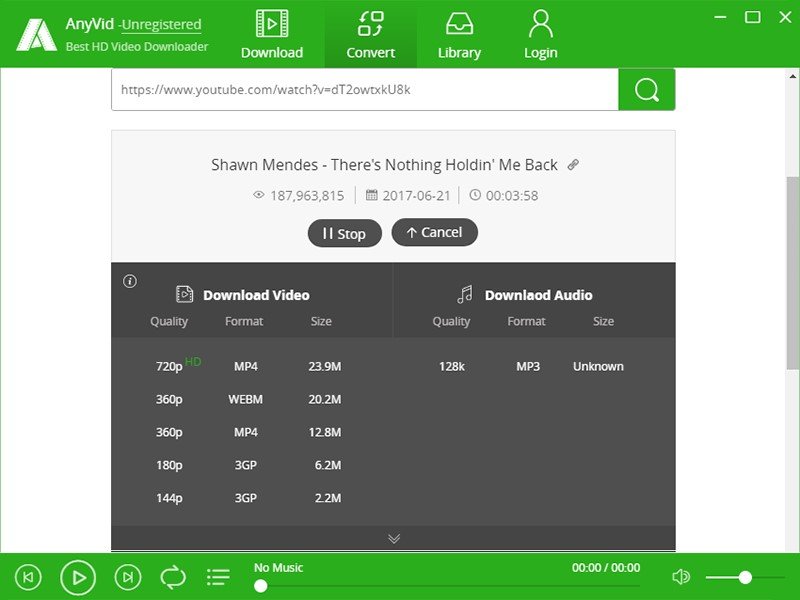Click the video title text
This screenshot has width=800, height=600.
(384, 165)
